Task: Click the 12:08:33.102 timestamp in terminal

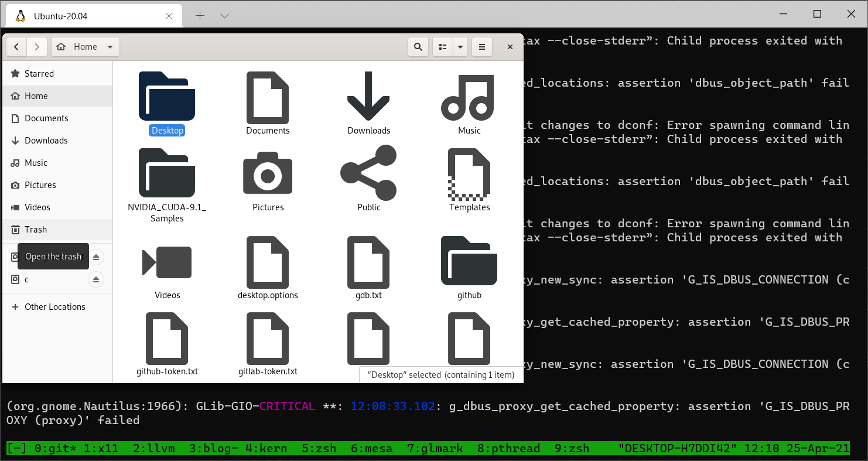Action: tap(393, 406)
